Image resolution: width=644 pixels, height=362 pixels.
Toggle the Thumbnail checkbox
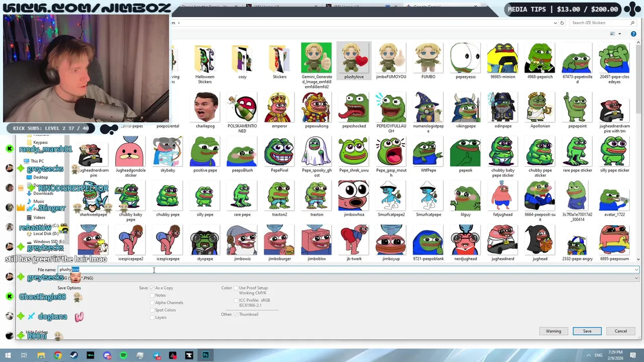pyautogui.click(x=235, y=314)
